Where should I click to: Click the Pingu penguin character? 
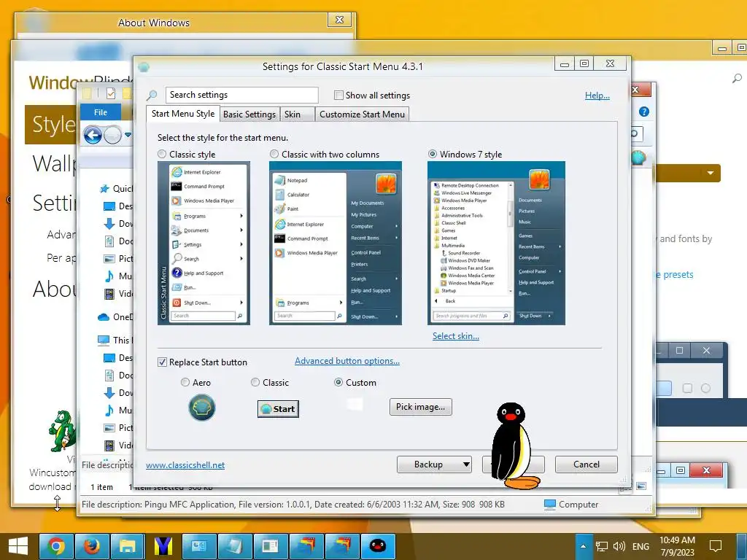click(x=516, y=446)
